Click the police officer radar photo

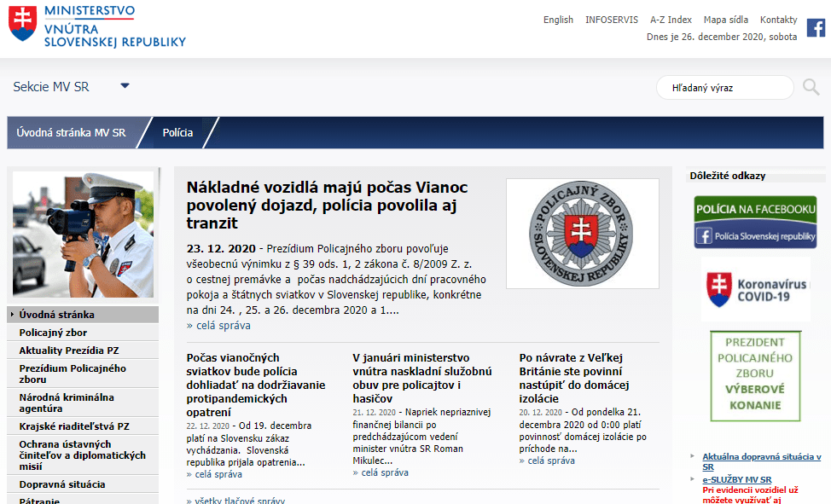coord(84,235)
